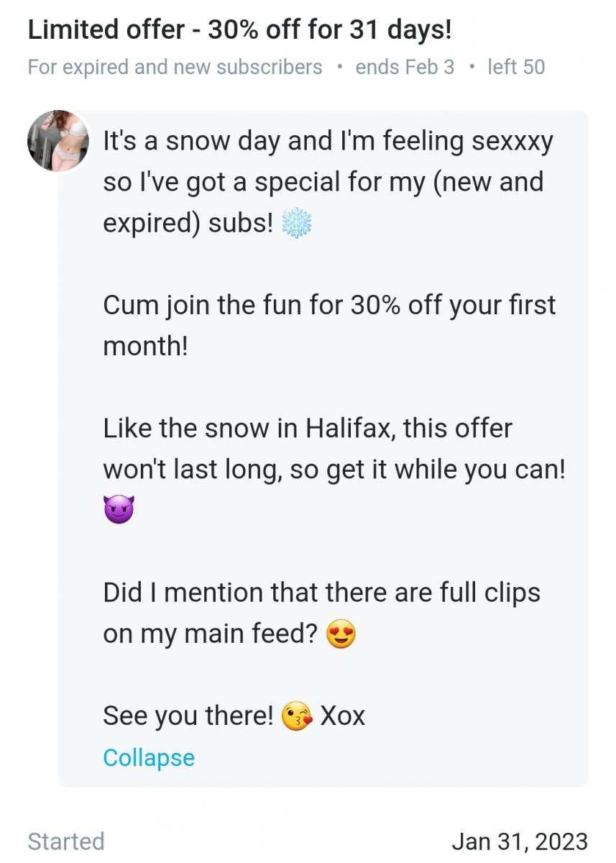
Task: Click the 'It's a snow day' opening line
Action: (x=328, y=141)
